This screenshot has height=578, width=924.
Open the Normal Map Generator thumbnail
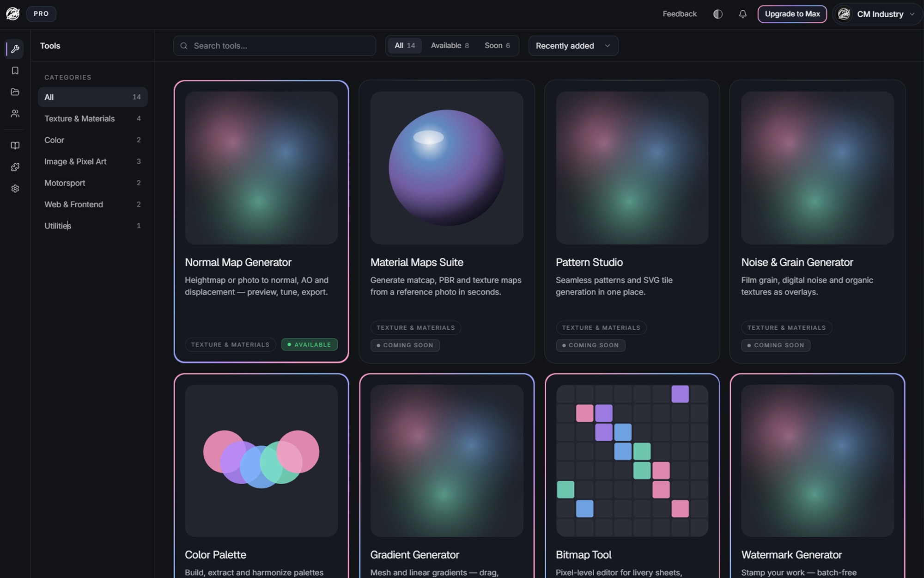pos(261,168)
